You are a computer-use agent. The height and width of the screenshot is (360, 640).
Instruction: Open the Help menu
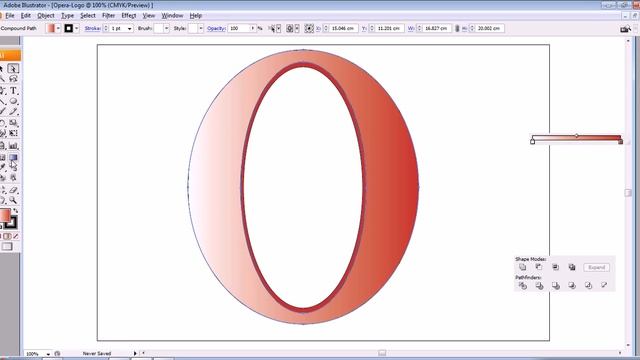tap(196, 16)
